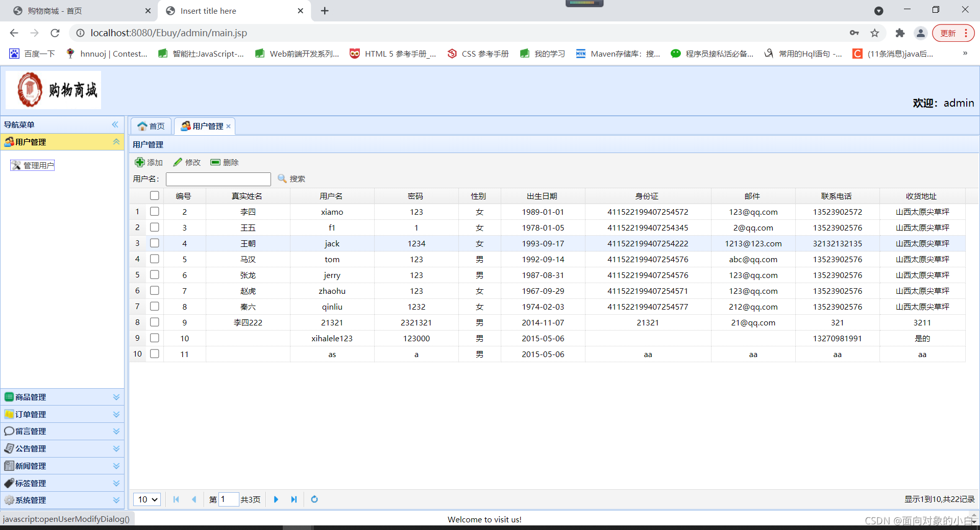Jump to last page of user list

pyautogui.click(x=294, y=499)
